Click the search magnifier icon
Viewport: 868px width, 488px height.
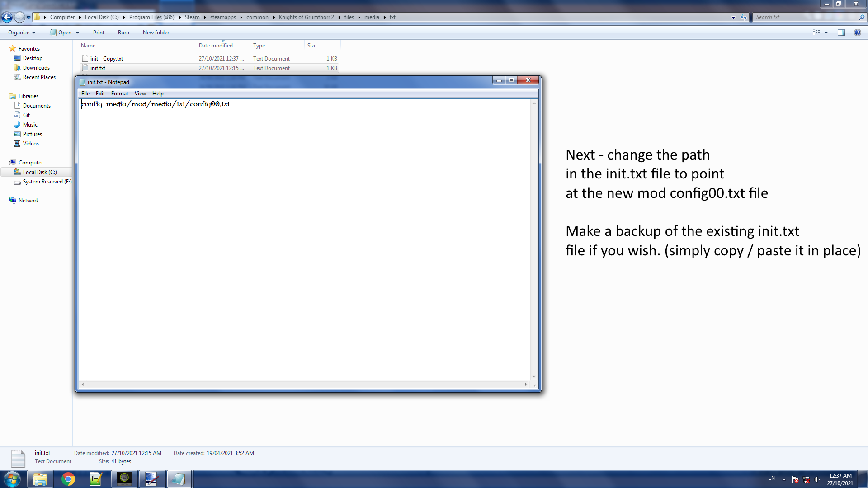[x=862, y=17]
